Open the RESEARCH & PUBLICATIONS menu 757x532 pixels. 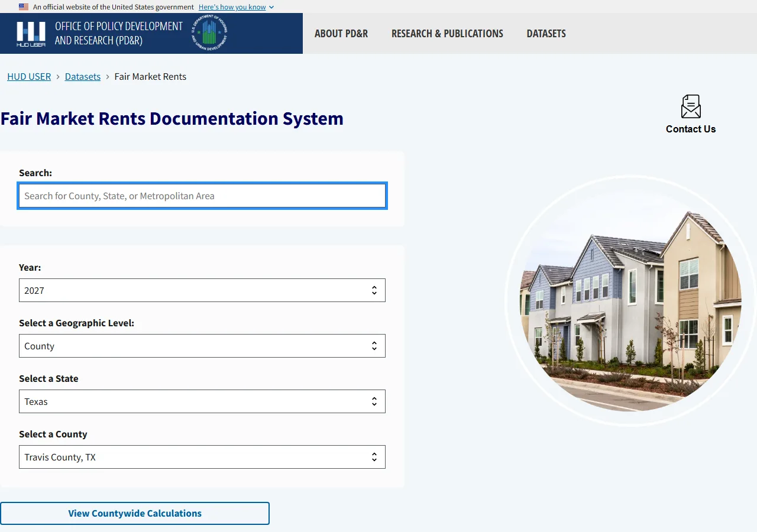click(x=447, y=34)
